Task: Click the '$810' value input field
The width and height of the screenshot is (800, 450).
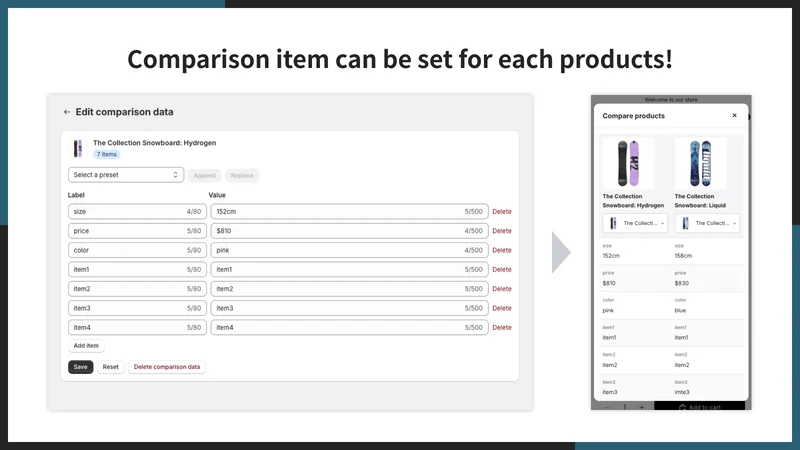Action: point(349,231)
